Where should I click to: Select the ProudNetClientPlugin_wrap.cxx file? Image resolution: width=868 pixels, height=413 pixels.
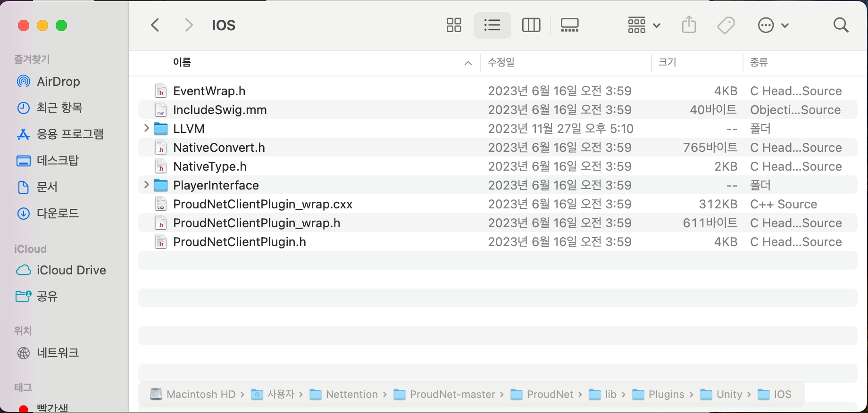click(262, 204)
